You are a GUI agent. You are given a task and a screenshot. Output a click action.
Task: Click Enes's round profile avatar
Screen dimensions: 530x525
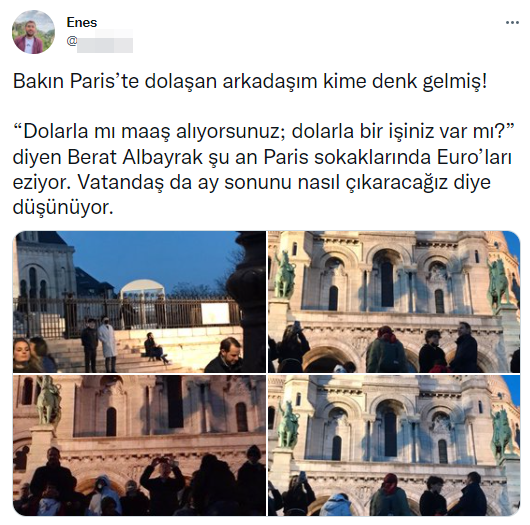tap(33, 32)
